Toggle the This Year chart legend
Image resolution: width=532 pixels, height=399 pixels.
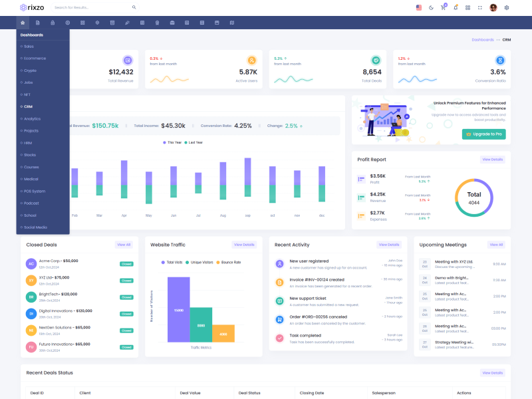[x=173, y=142]
